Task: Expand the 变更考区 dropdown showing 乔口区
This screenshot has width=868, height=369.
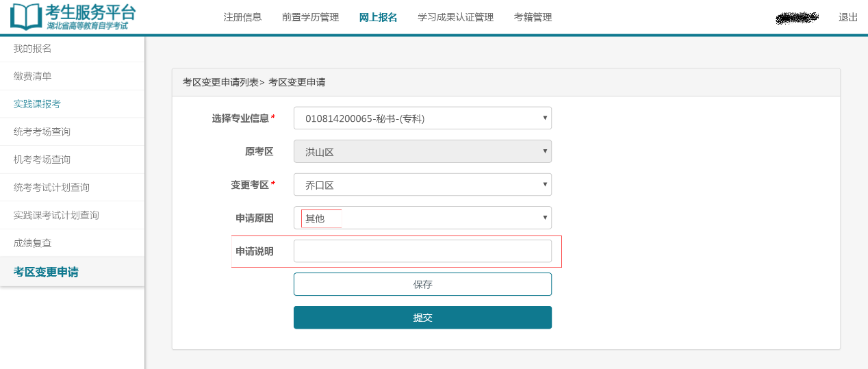Action: click(422, 185)
